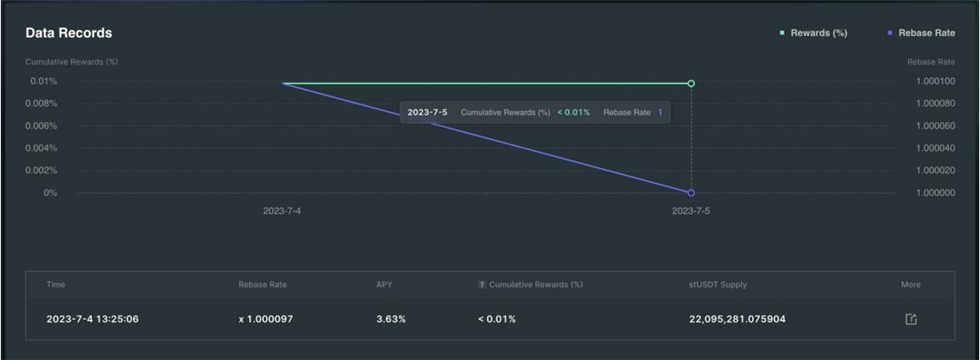Sort by the Time column header

[x=56, y=285]
